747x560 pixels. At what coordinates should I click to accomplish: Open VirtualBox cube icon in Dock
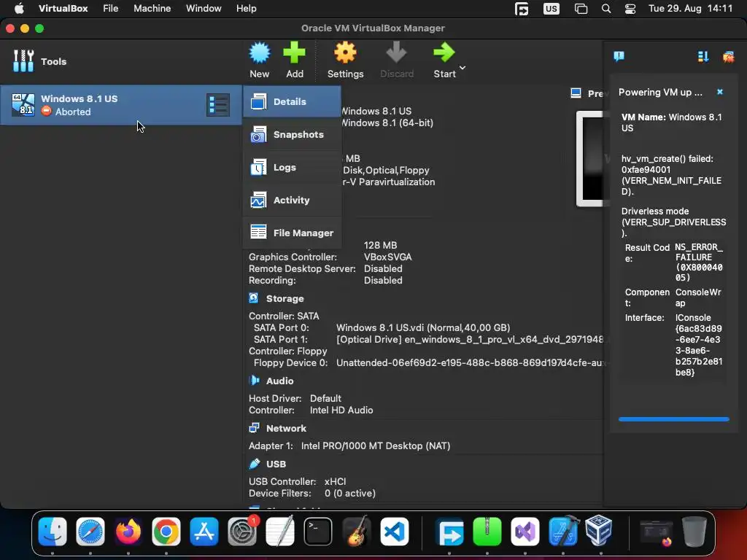click(x=600, y=531)
